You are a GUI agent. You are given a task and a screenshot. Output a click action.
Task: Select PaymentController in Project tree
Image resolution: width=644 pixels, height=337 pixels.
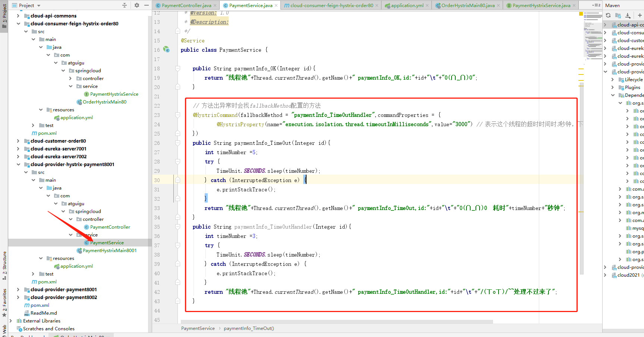[110, 227]
